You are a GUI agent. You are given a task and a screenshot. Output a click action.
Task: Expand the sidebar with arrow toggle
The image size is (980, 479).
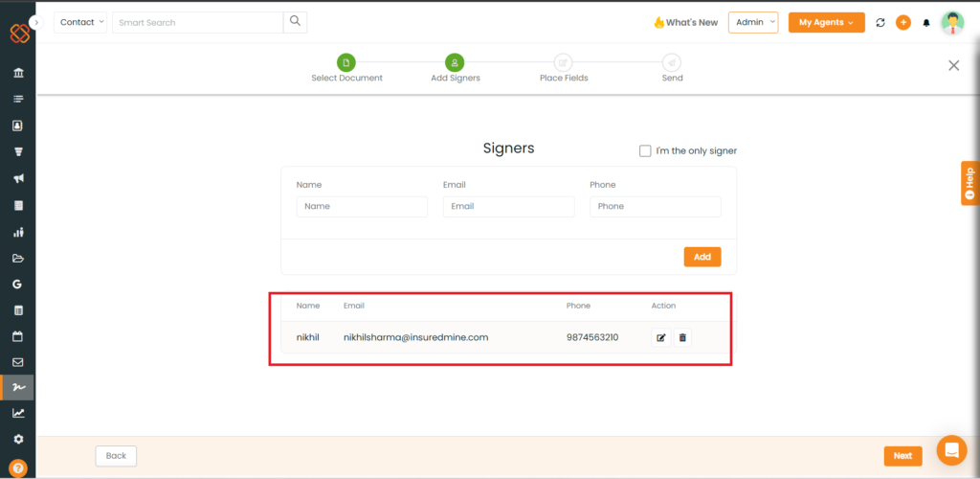click(x=36, y=22)
